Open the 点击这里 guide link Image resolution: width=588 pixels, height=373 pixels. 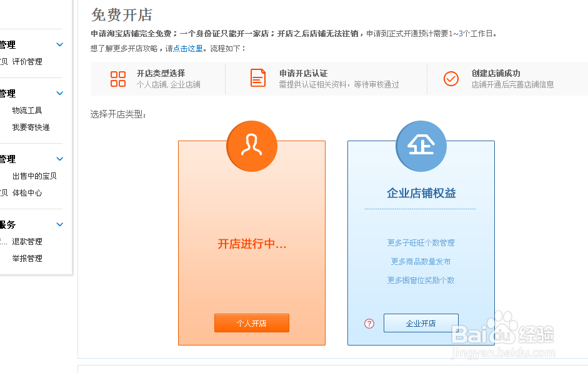(x=188, y=48)
